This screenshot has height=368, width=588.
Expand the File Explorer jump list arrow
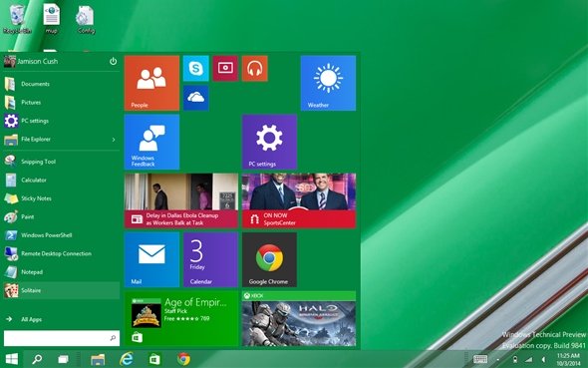tap(114, 140)
